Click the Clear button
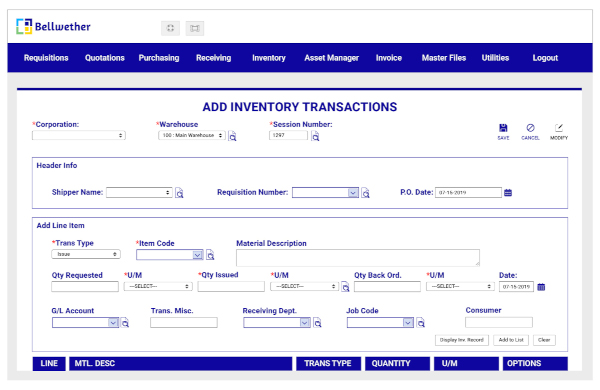The width and height of the screenshot is (600, 390). tap(544, 340)
